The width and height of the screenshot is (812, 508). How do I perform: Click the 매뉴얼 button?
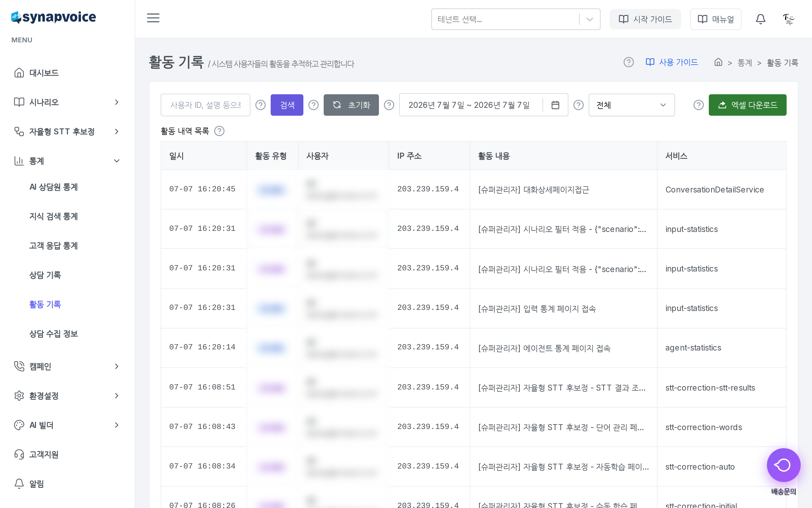coord(716,19)
